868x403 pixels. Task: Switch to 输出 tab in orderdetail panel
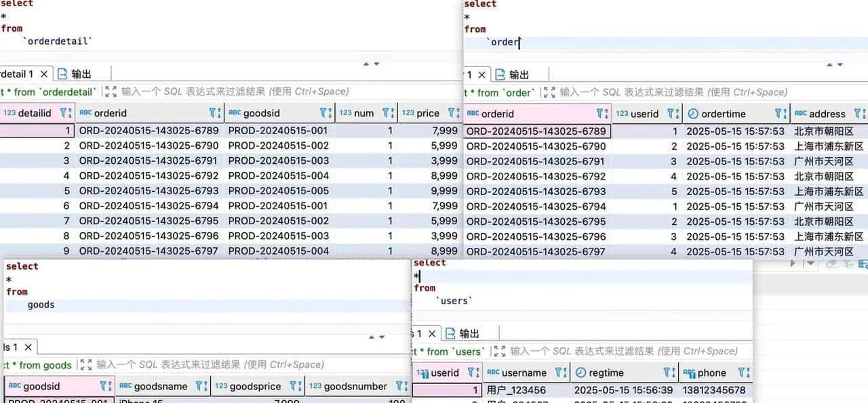(75, 74)
